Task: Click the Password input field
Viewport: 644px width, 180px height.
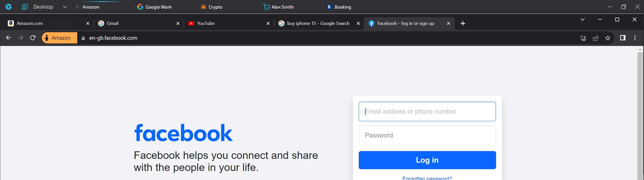Action: click(x=427, y=136)
